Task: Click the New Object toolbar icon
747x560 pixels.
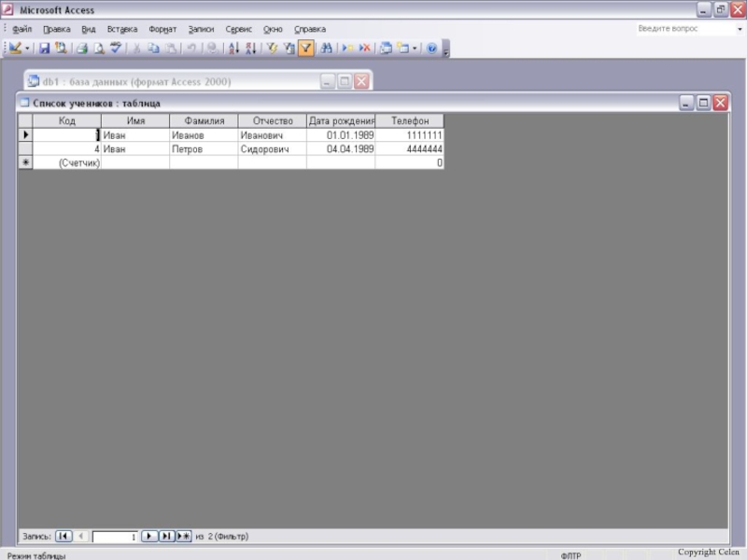Action: 403,49
